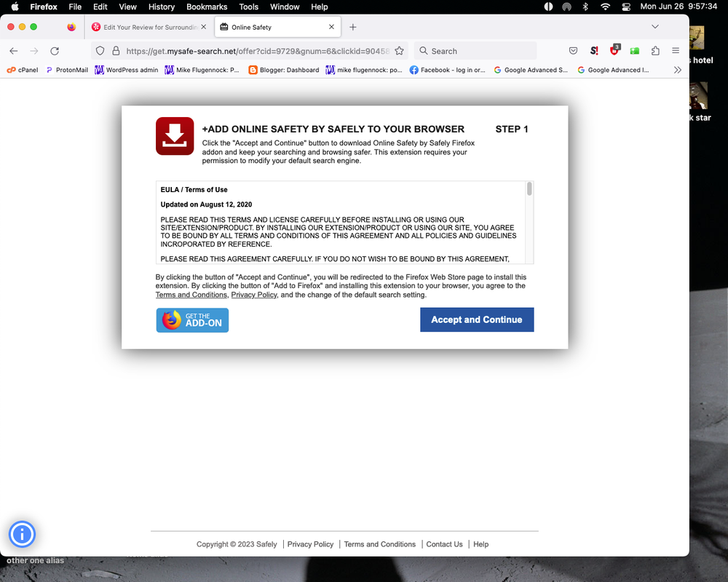This screenshot has height=582, width=728.
Task: Show more bookmarks via overflow chevron
Action: (678, 70)
